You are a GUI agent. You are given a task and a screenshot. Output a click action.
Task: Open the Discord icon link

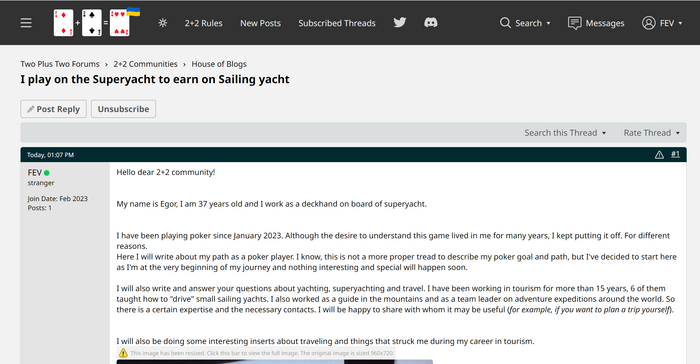point(431,22)
